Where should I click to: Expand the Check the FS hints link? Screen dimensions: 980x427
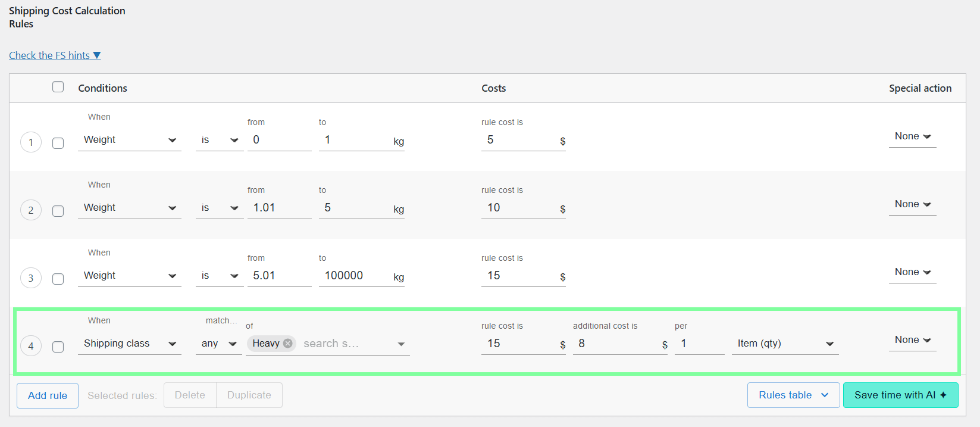[x=55, y=55]
